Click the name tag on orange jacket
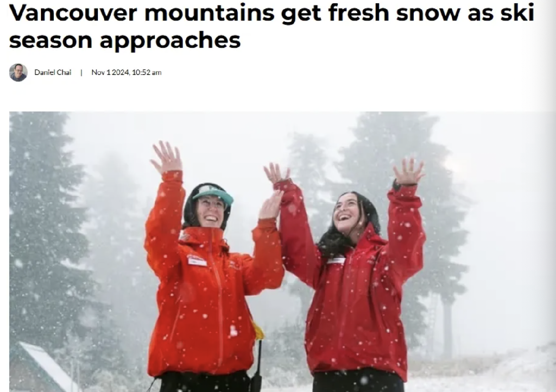Image resolution: width=556 pixels, height=392 pixels. [x=197, y=260]
